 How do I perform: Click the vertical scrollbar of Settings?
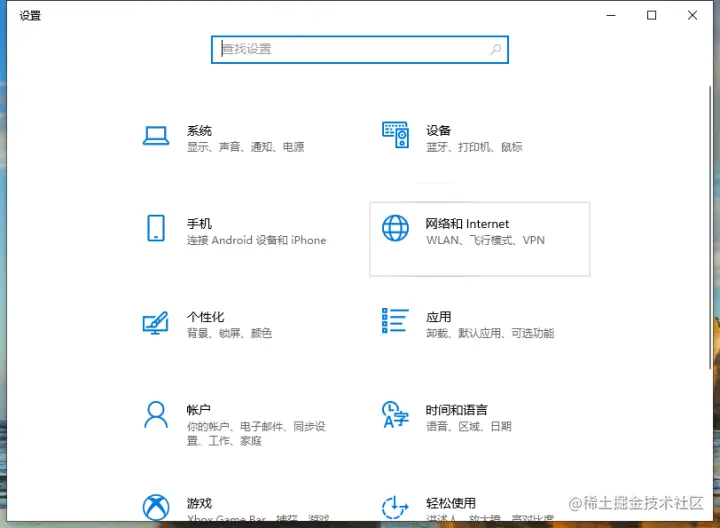click(x=710, y=227)
